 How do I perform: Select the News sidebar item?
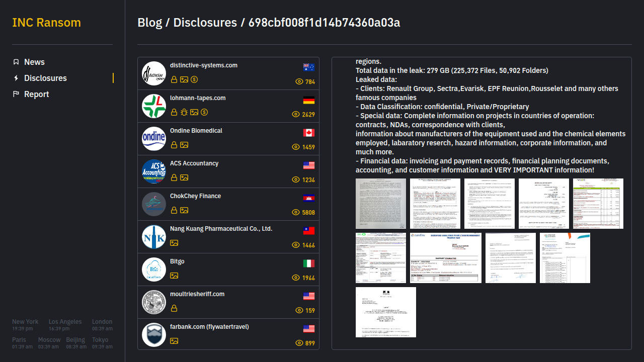(x=34, y=62)
